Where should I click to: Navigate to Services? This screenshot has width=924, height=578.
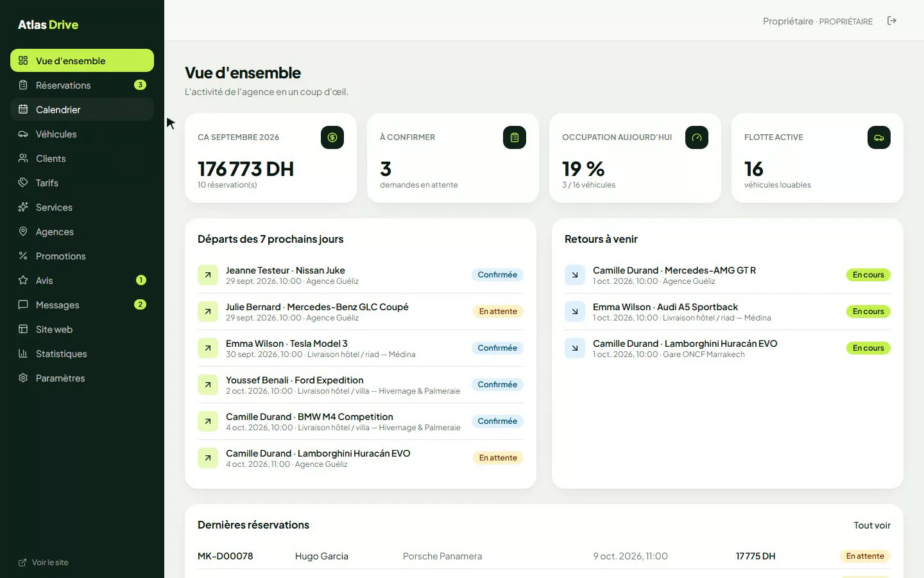[82, 207]
